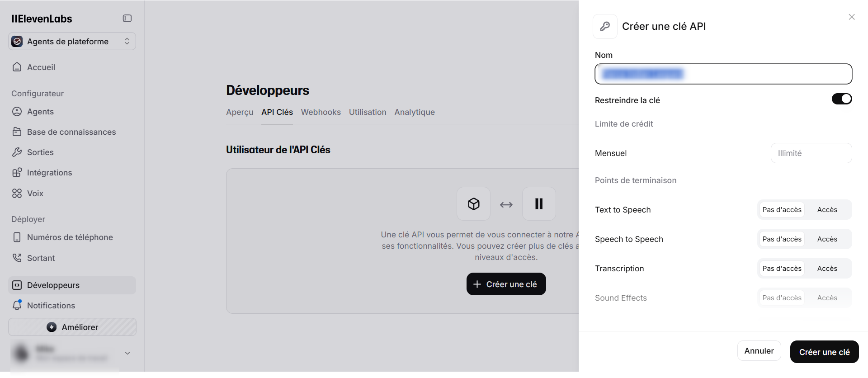Click the Accueil home icon
The height and width of the screenshot is (378, 868).
coord(17,67)
